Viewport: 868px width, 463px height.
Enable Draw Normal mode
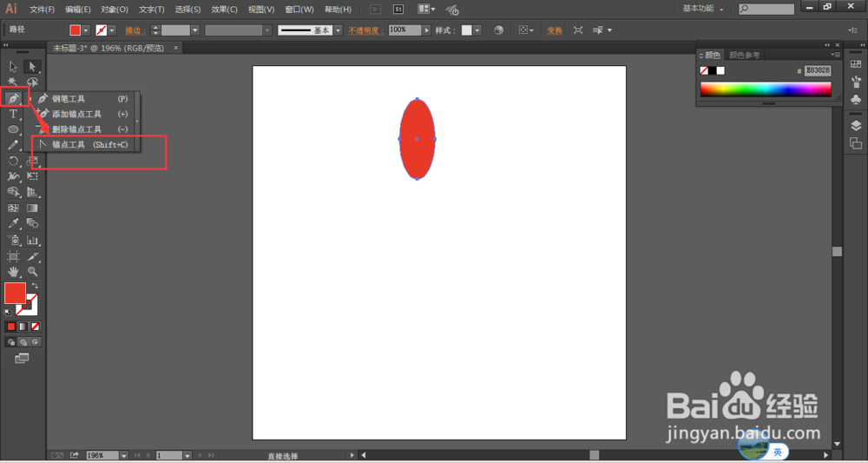11,342
